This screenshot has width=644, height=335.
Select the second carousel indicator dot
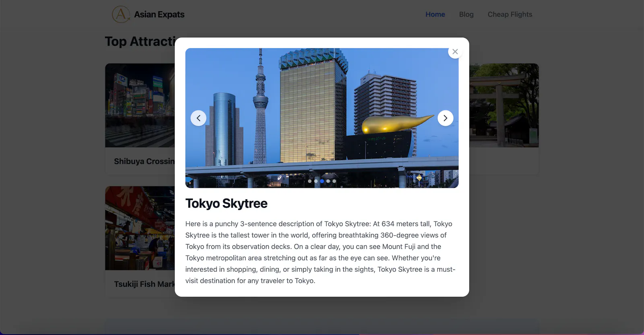pos(316,181)
